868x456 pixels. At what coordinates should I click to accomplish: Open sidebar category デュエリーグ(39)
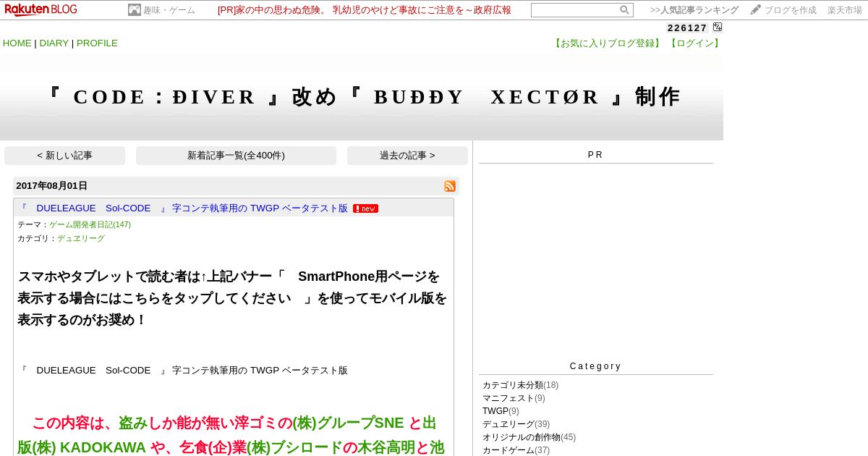tap(509, 424)
